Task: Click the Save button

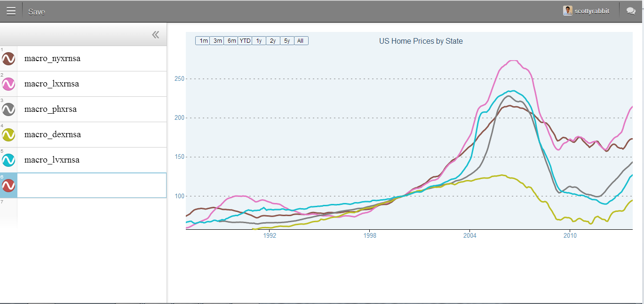Action: (37, 12)
